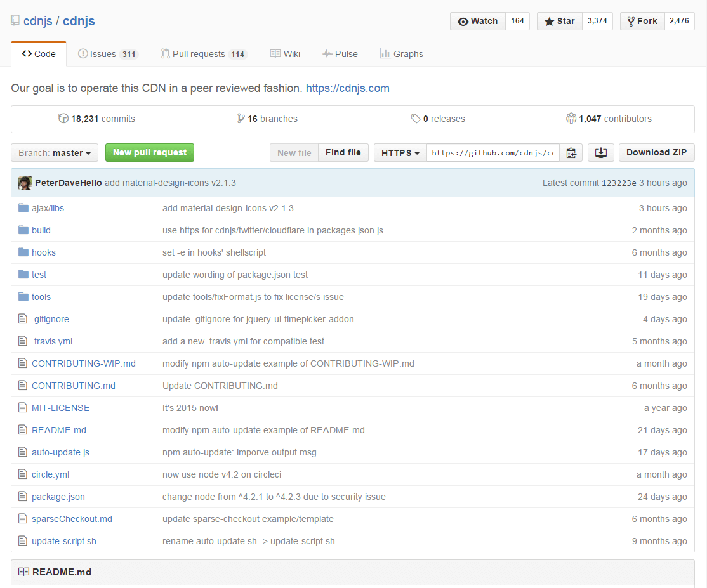Open the ajax/libs folder link

(48, 208)
